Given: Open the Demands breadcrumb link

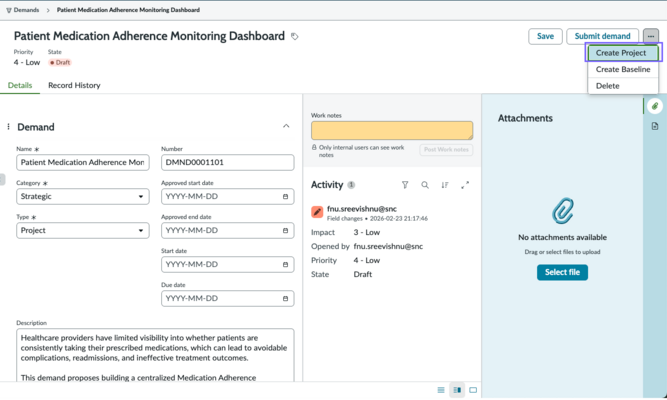Looking at the screenshot, I should click(26, 10).
